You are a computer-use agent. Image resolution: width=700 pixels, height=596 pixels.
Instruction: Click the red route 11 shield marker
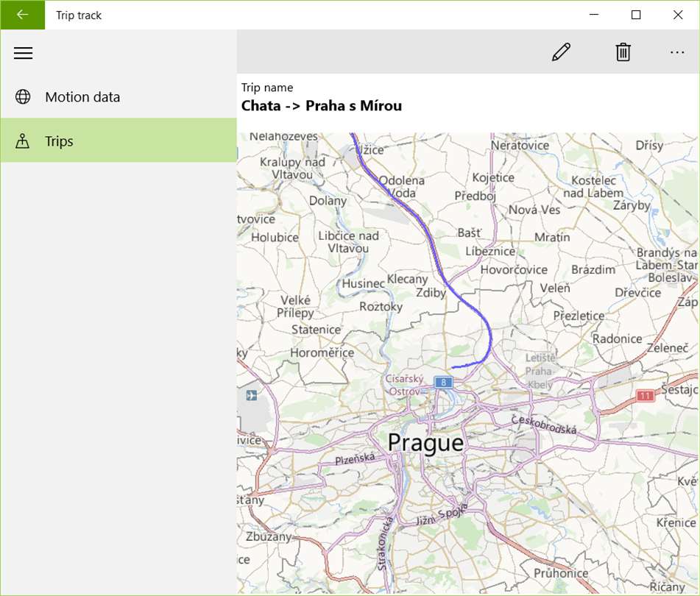point(645,395)
